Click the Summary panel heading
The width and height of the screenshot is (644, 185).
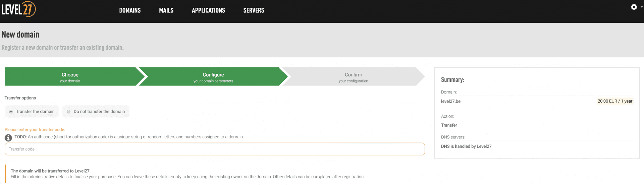[452, 80]
